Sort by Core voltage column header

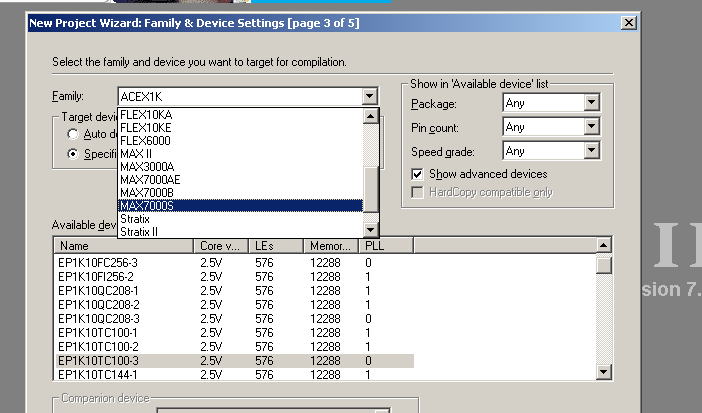tap(221, 246)
